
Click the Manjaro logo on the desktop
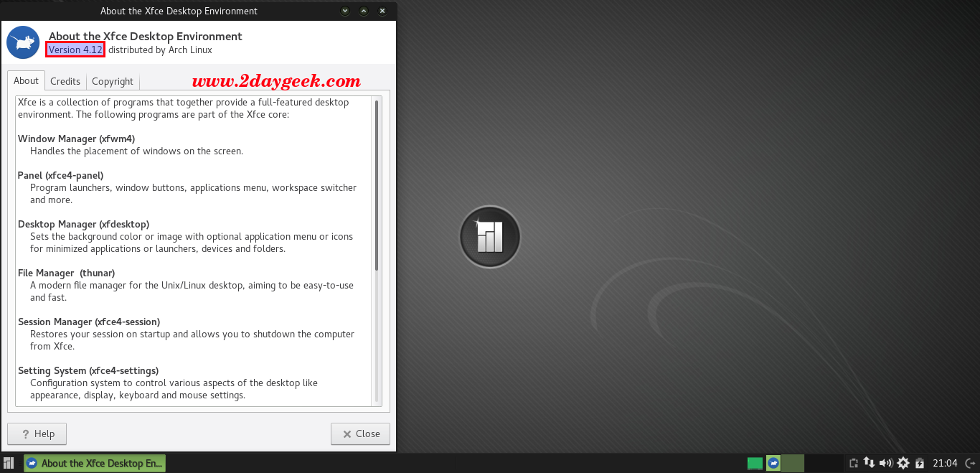point(489,237)
